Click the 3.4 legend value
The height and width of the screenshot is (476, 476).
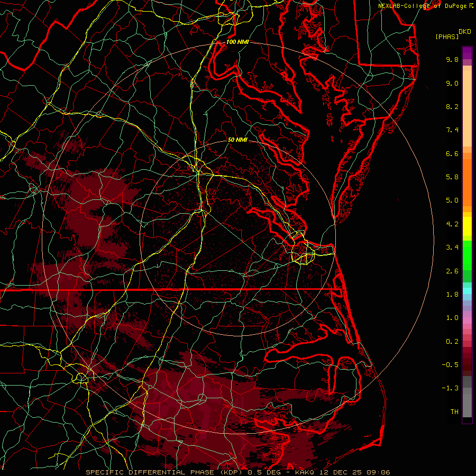pyautogui.click(x=452, y=248)
